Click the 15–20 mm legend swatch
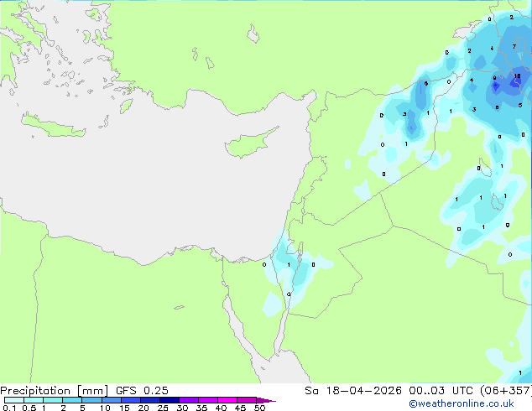Screen dimensions: 532x411 tap(131, 400)
